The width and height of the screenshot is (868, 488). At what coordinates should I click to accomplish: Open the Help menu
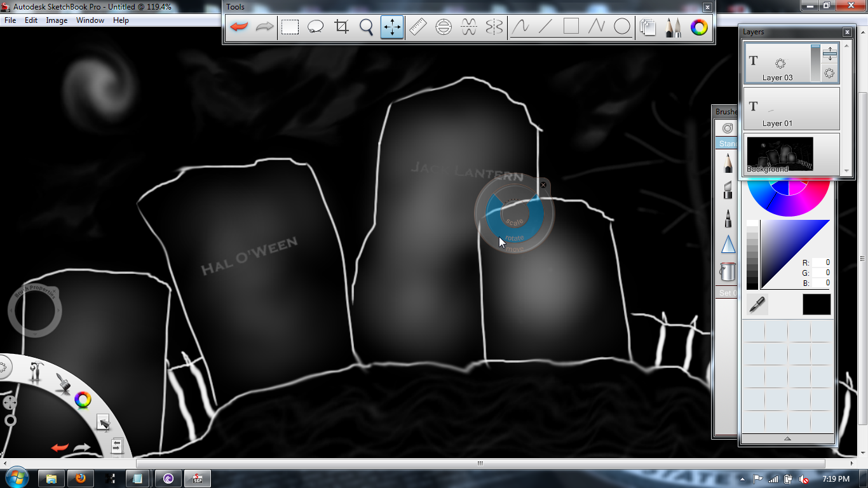[121, 20]
